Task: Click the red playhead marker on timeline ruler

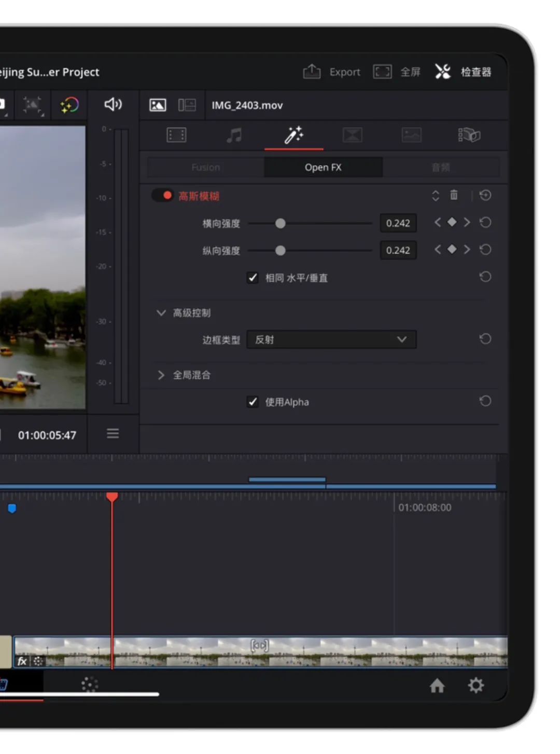Action: pos(112,497)
